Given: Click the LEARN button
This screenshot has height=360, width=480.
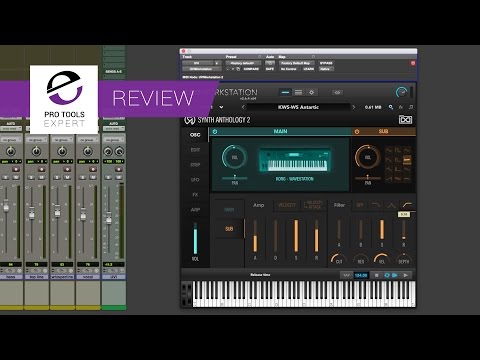Looking at the screenshot, I should [309, 69].
